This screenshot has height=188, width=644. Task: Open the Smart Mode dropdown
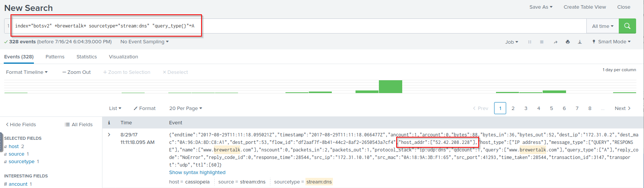tap(611, 42)
